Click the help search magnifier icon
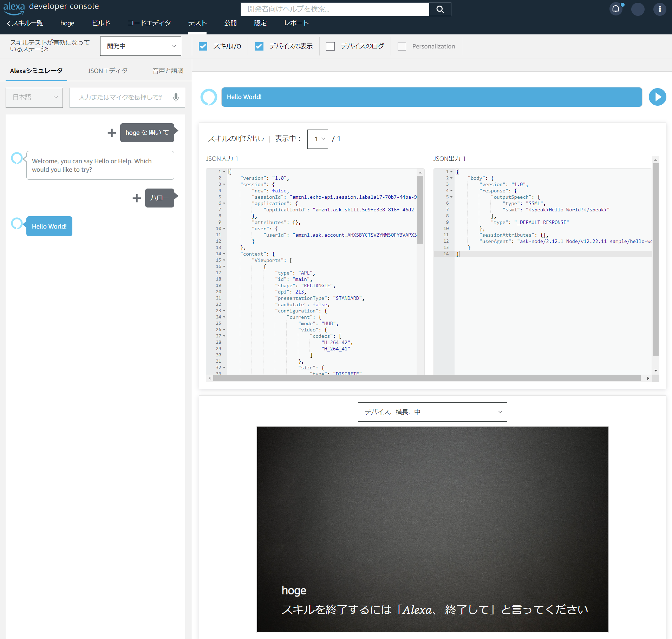 click(x=440, y=9)
